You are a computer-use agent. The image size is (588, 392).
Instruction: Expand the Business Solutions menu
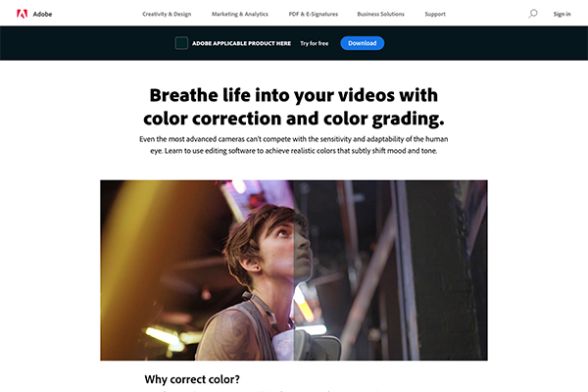(380, 14)
